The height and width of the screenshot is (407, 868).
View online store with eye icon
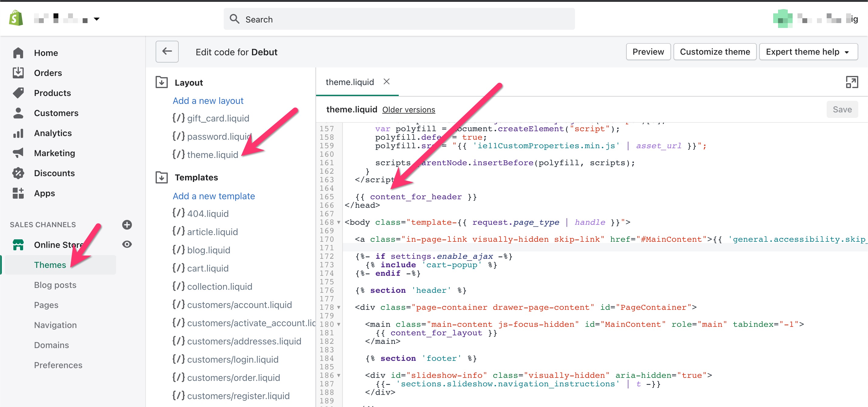[127, 244]
